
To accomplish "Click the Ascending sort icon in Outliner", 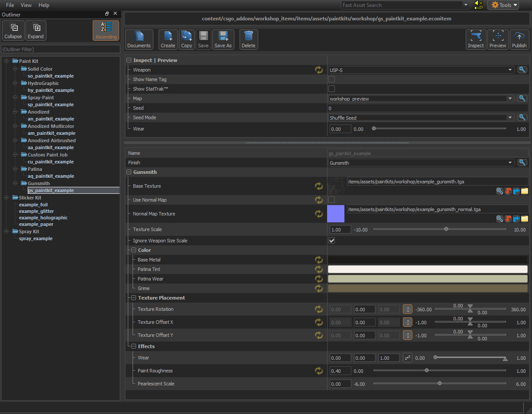I will point(106,30).
